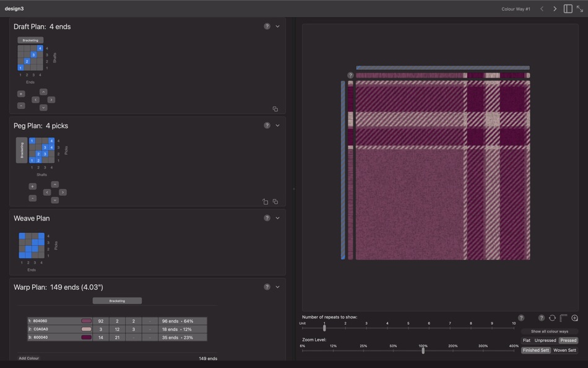Viewport: 588px width, 368px height.
Task: Add an end with Draft Plan plus button
Action: coord(21,94)
